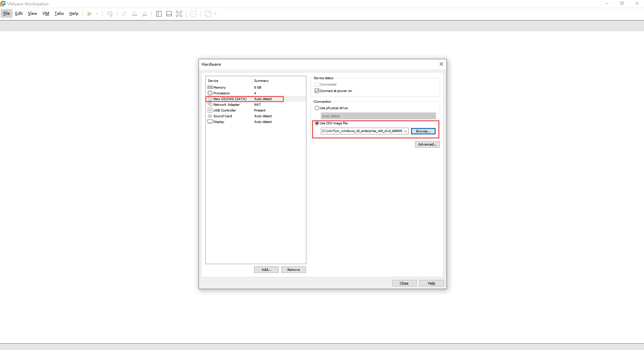The height and width of the screenshot is (350, 644).
Task: Toggle the Connect at power on checkbox
Action: (x=317, y=91)
